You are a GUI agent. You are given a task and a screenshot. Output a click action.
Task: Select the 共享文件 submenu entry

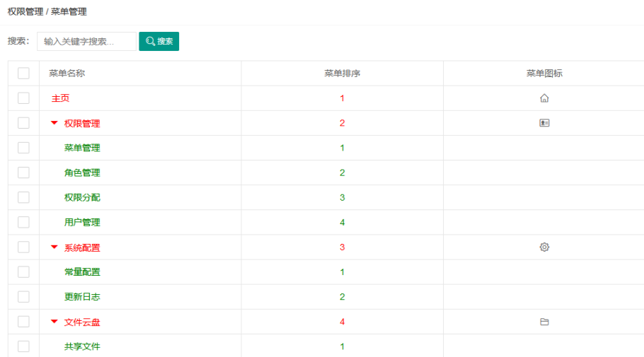click(82, 346)
